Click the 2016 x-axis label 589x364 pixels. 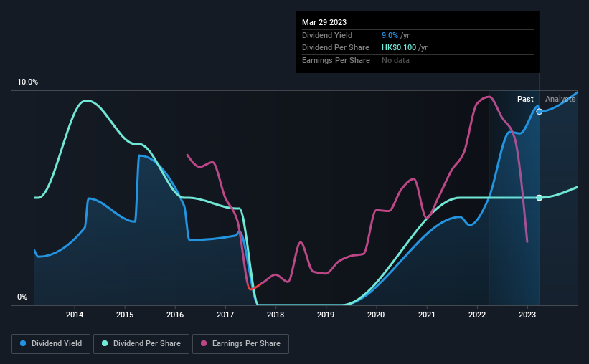pyautogui.click(x=175, y=315)
